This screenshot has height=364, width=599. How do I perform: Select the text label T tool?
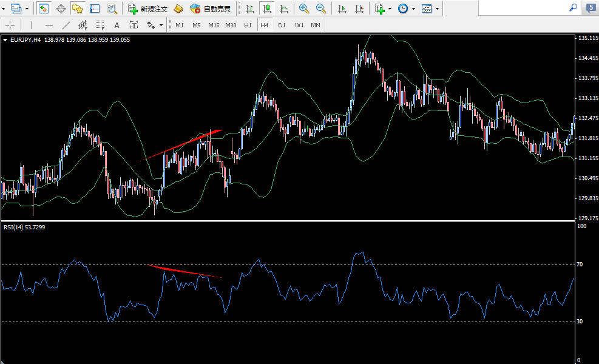(134, 25)
